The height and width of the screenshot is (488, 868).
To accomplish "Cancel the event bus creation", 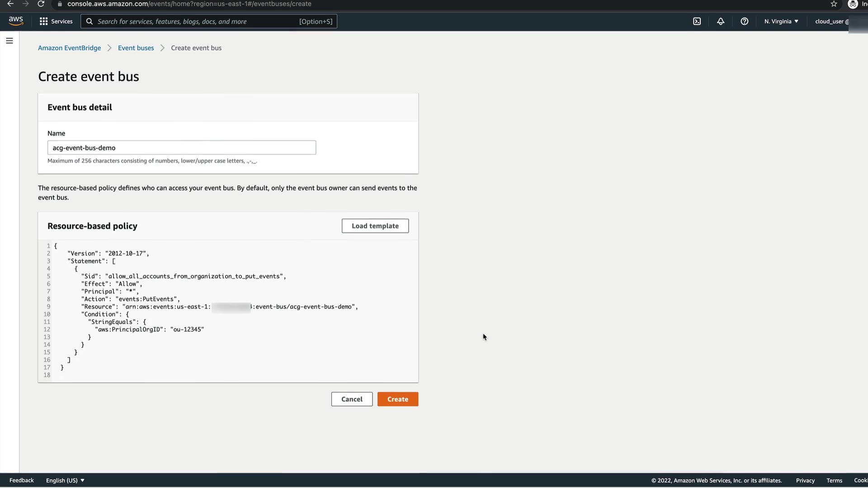I will tap(352, 399).
